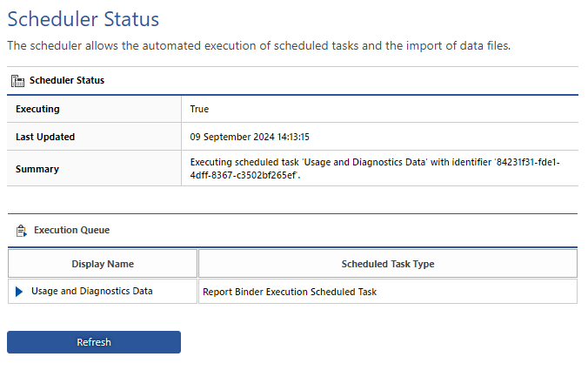
Task: Click the Refresh button
Action: point(94,342)
